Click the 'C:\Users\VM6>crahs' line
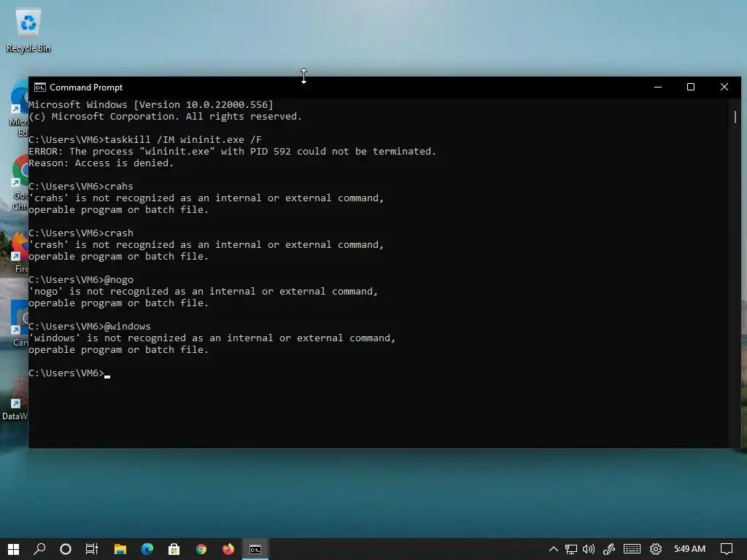747x560 pixels. point(81,186)
